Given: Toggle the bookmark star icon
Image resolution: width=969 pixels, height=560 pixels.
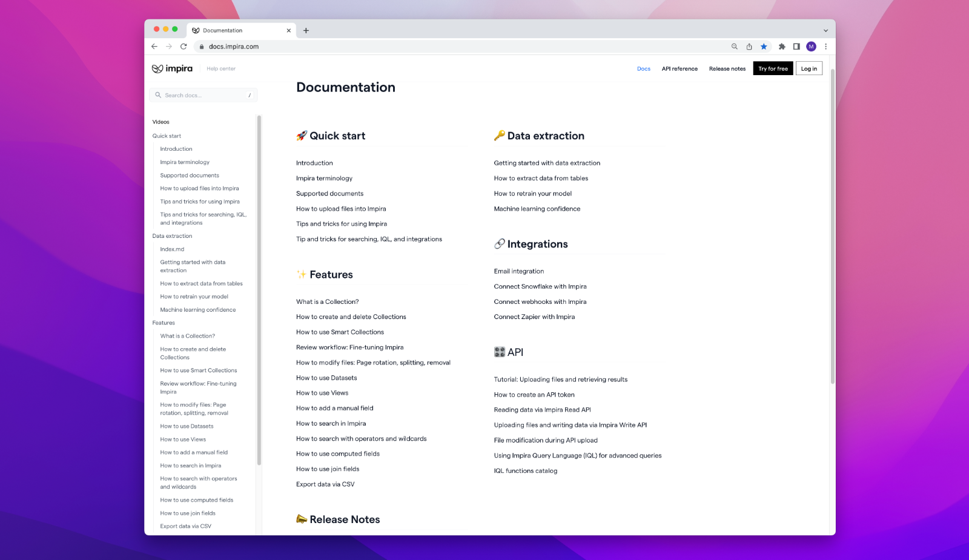Looking at the screenshot, I should point(764,47).
